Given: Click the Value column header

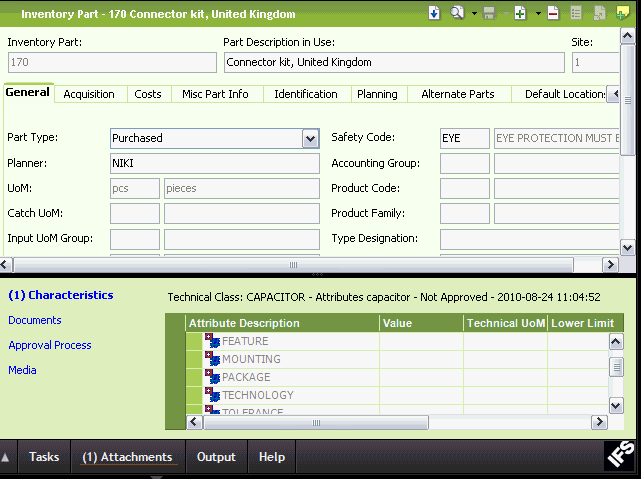Looking at the screenshot, I should tap(421, 323).
